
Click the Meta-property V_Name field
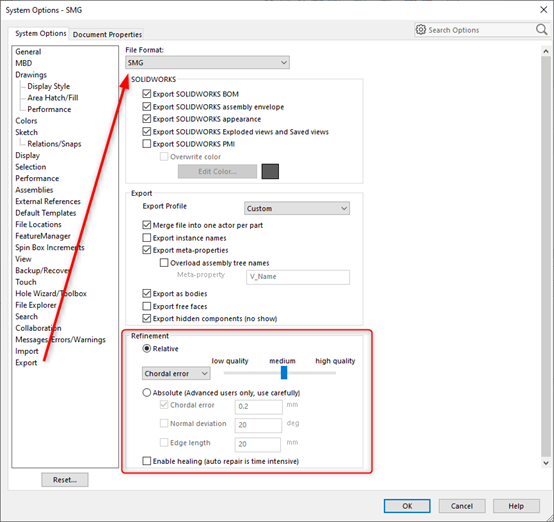pyautogui.click(x=298, y=277)
